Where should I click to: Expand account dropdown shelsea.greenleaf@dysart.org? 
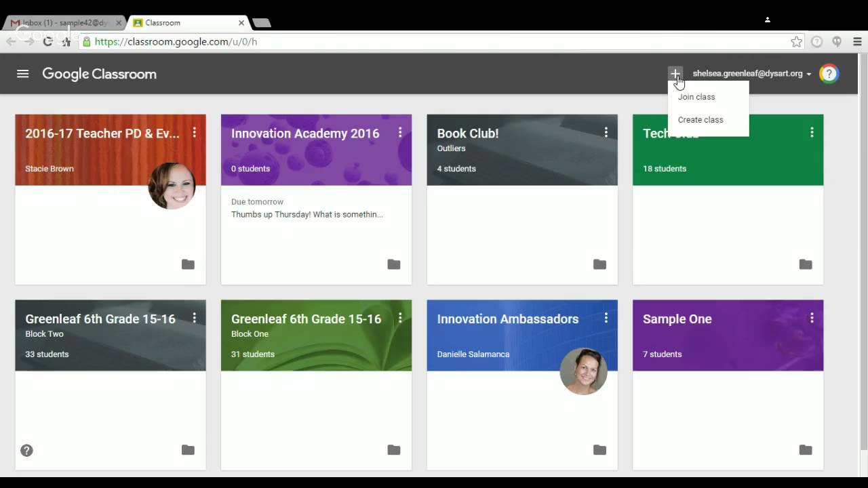coord(751,73)
